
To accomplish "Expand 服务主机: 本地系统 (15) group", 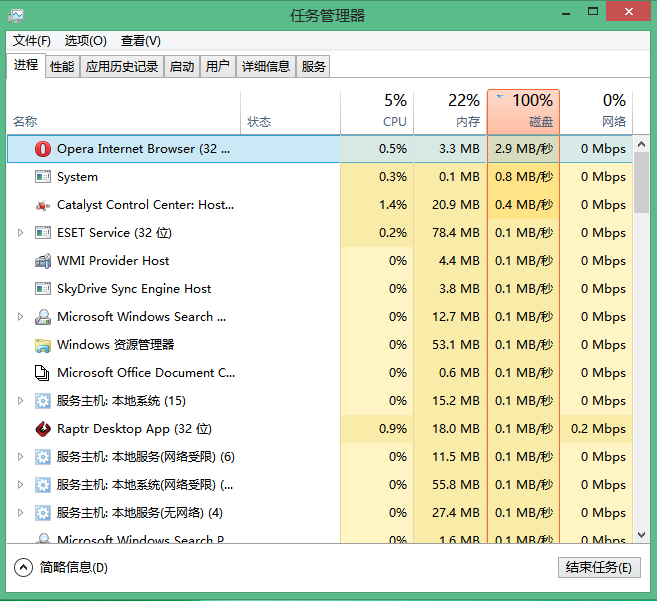I will [20, 401].
